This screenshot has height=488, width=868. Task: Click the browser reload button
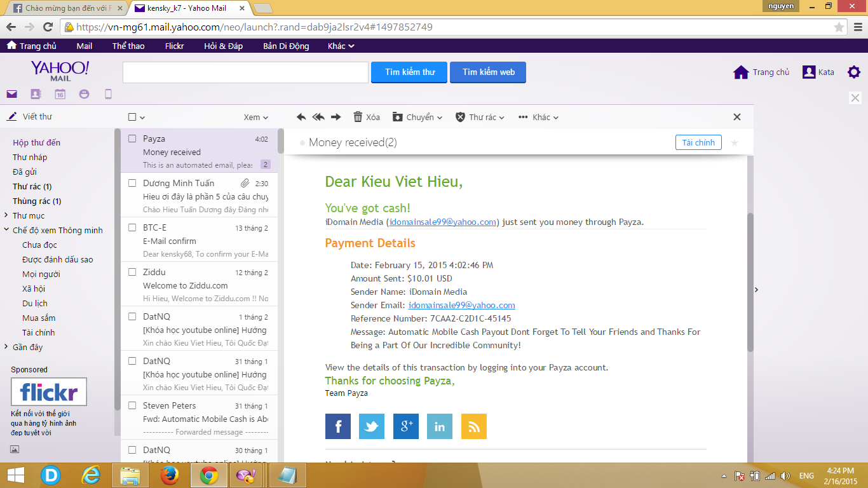48,27
